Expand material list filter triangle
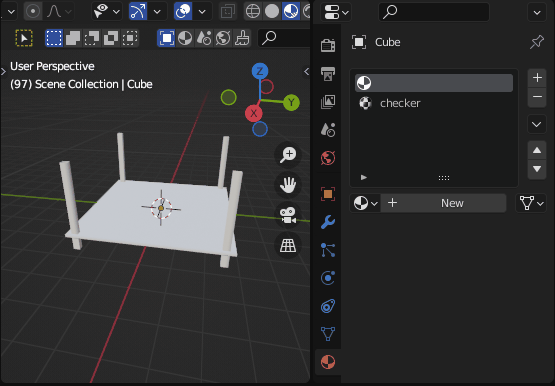This screenshot has width=555, height=386. [364, 177]
